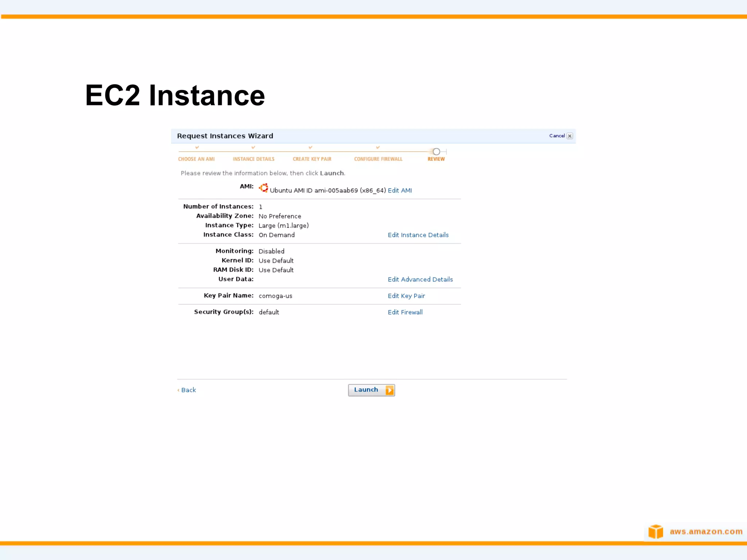Click the Launch button

pos(366,390)
